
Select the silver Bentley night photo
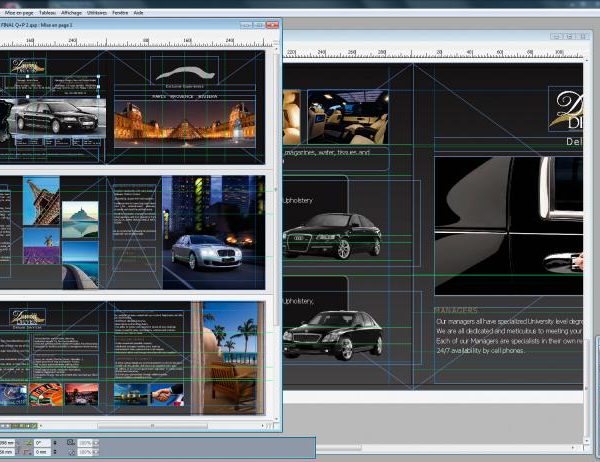214,232
